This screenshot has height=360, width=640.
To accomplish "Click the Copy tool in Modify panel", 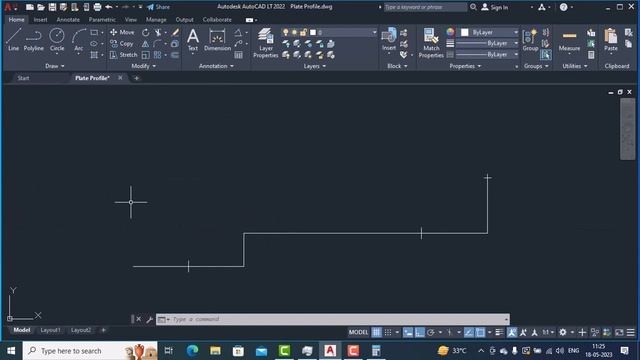I will pos(122,44).
